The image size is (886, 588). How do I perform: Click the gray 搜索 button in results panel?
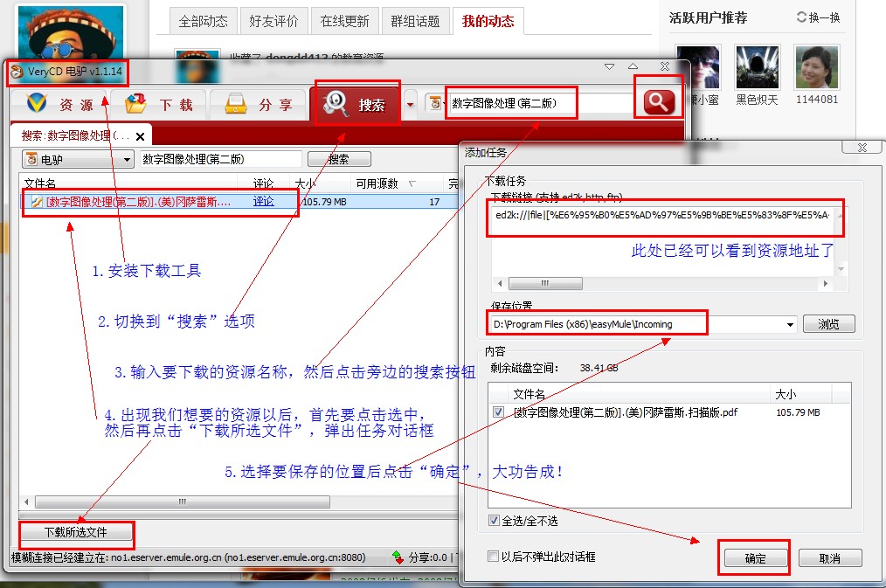[339, 159]
